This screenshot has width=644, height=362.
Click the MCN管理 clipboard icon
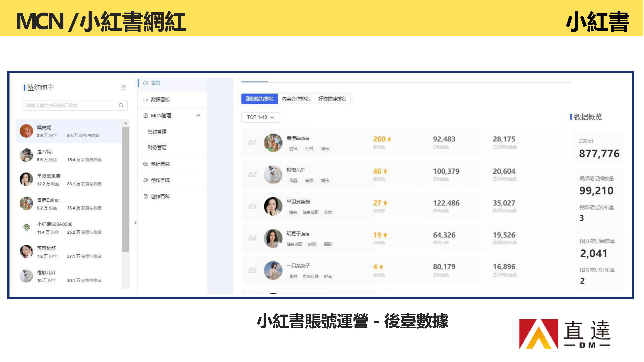coord(146,116)
